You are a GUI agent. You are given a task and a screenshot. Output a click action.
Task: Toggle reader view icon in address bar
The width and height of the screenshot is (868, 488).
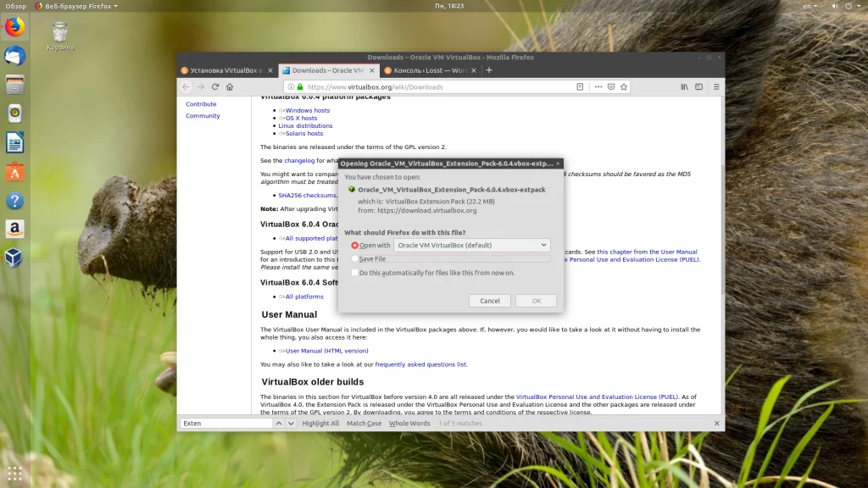(580, 86)
